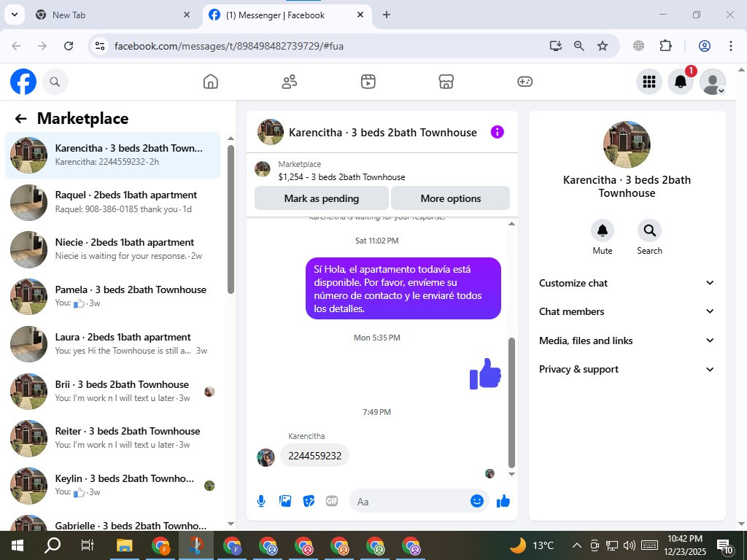Click the address bar URL
Image resolution: width=747 pixels, height=560 pixels.
pos(228,46)
